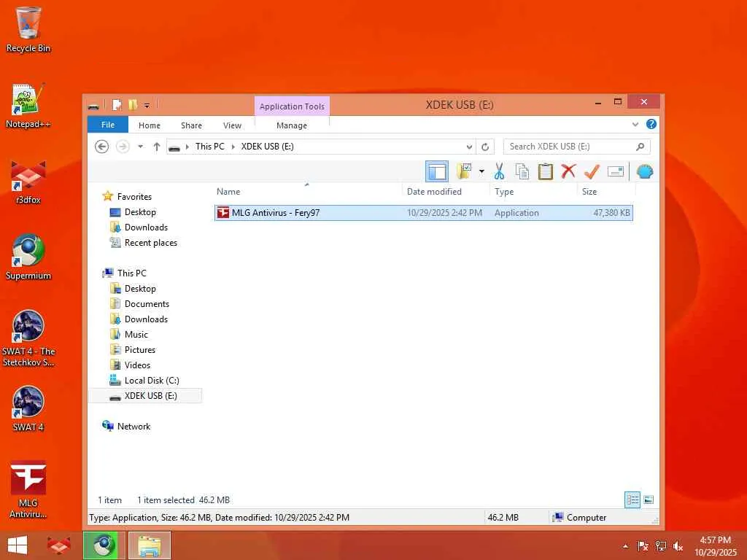Open the folder options toolbar icon
The image size is (747, 560).
pos(464,171)
